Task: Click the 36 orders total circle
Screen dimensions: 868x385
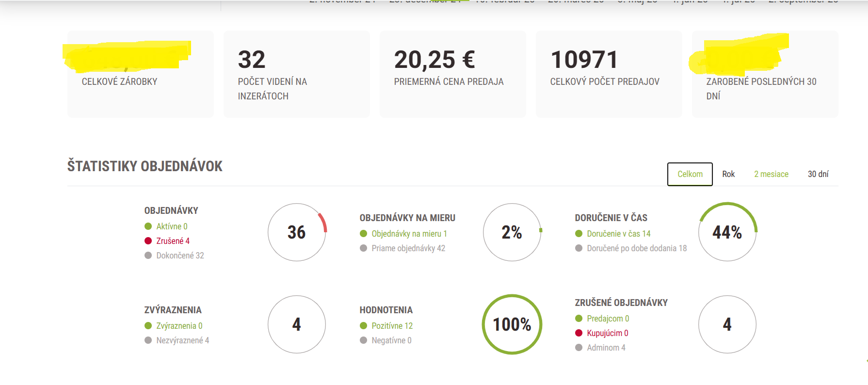Action: tap(296, 232)
